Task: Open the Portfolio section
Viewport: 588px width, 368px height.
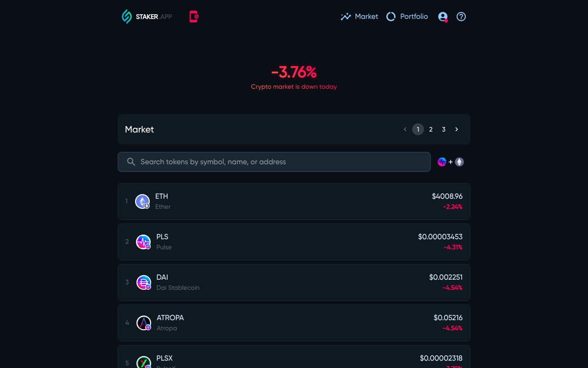Action: (414, 16)
